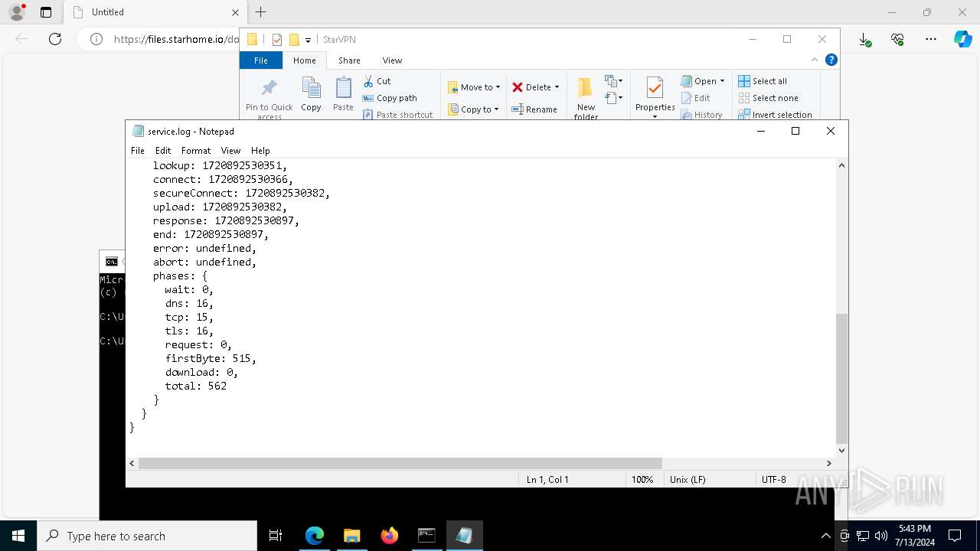Click Notepad scroll down arrow
Image resolution: width=980 pixels, height=551 pixels.
click(x=841, y=451)
